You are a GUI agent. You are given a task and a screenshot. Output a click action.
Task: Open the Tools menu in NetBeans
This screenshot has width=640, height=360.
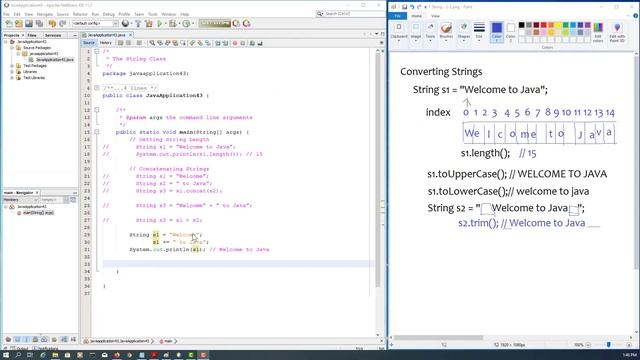pyautogui.click(x=153, y=14)
